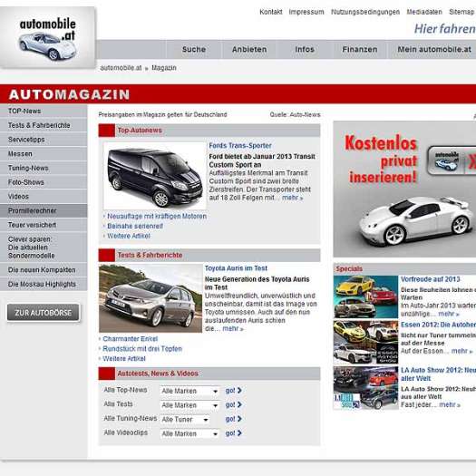This screenshot has width=476, height=476.
Task: Select TOP-News in the sidebar
Action: [x=44, y=112]
